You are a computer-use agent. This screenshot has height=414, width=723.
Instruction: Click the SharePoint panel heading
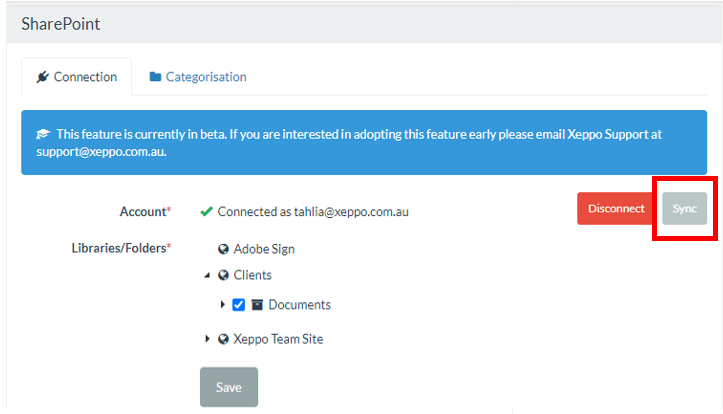60,23
